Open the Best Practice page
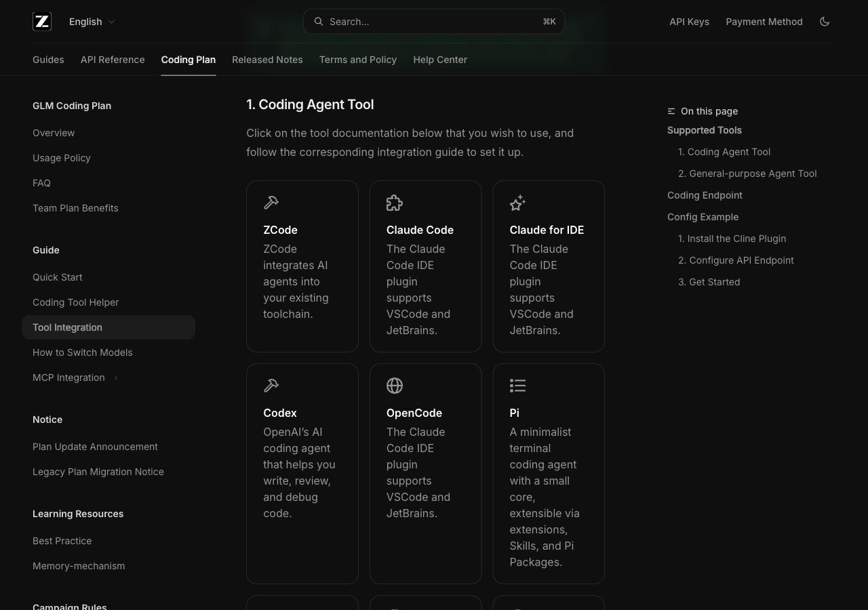This screenshot has width=868, height=610. click(62, 541)
